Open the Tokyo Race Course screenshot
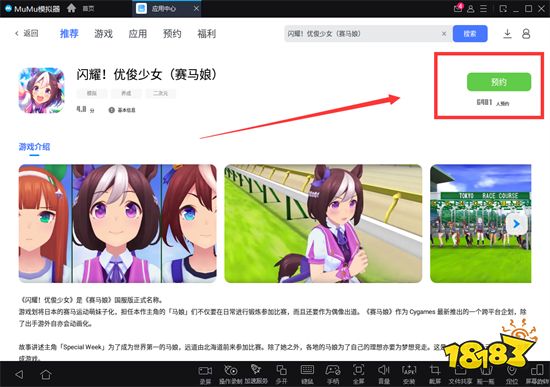The height and width of the screenshot is (387, 550). [x=481, y=223]
